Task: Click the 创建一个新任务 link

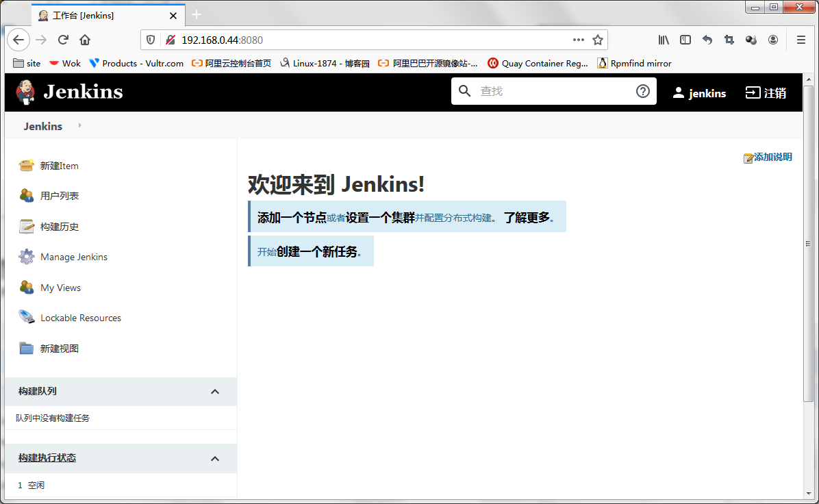Action: pos(317,251)
